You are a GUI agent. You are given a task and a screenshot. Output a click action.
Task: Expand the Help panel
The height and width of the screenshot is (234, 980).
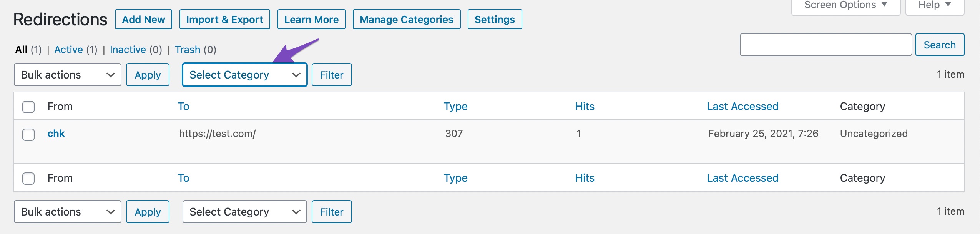(934, 5)
